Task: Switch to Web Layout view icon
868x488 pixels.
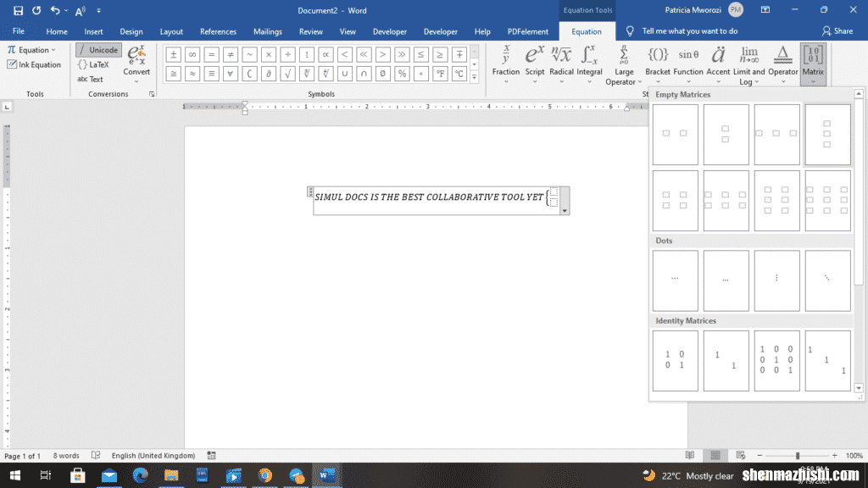Action: (x=741, y=455)
